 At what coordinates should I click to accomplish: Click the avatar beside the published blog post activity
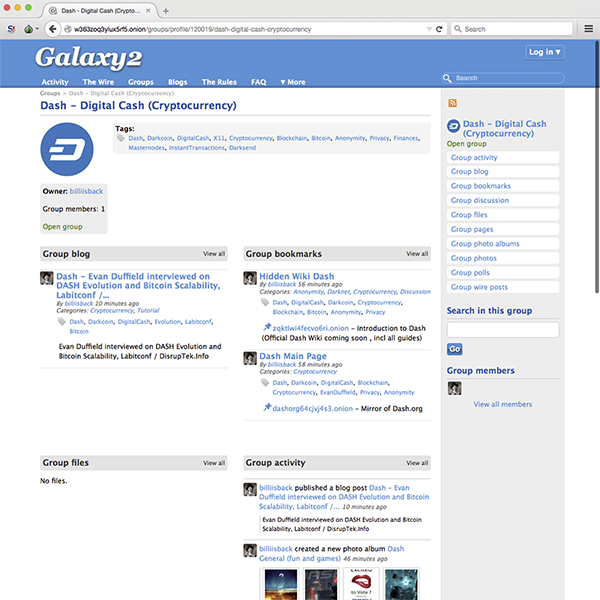click(x=250, y=489)
